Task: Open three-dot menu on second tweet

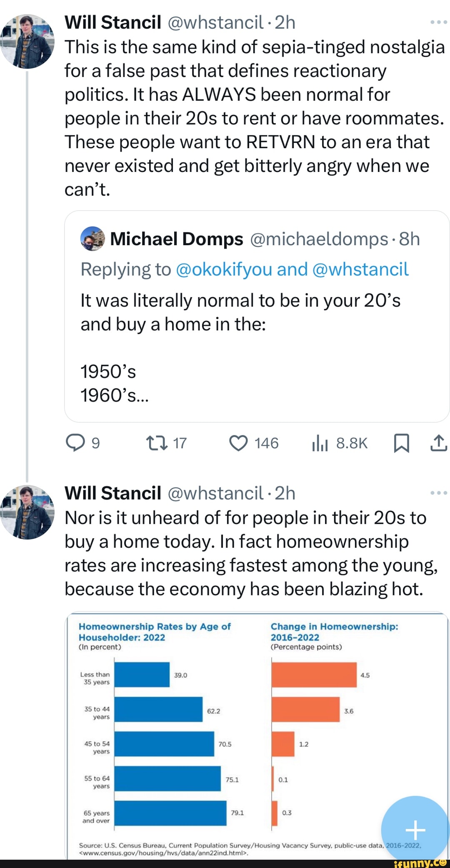Action: pos(438,493)
